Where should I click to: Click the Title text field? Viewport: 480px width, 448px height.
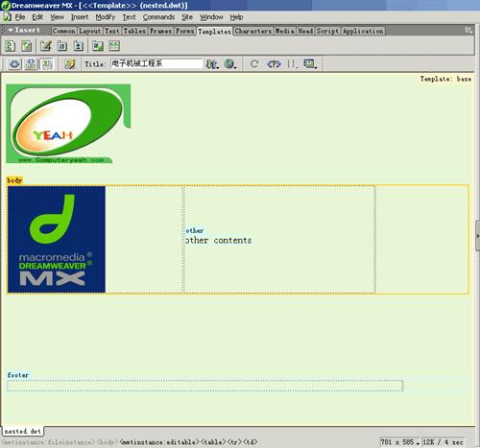pos(156,63)
